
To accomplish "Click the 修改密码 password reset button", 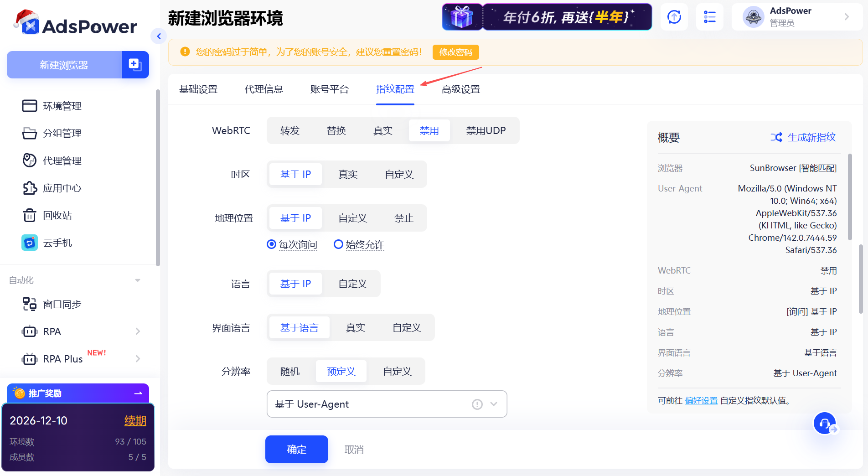I will coord(455,52).
